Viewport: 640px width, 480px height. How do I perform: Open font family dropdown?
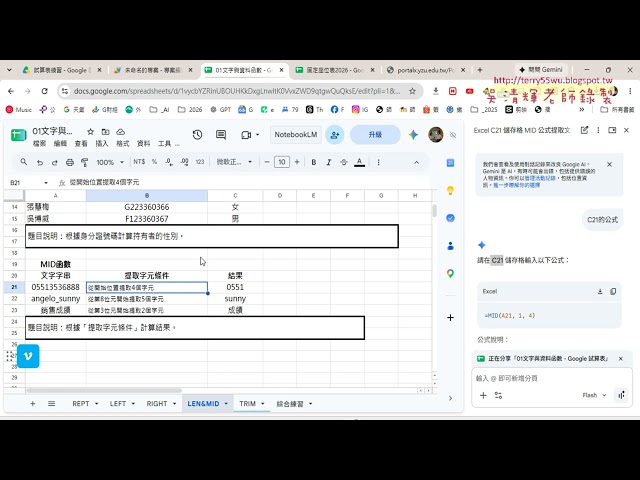pyautogui.click(x=234, y=162)
